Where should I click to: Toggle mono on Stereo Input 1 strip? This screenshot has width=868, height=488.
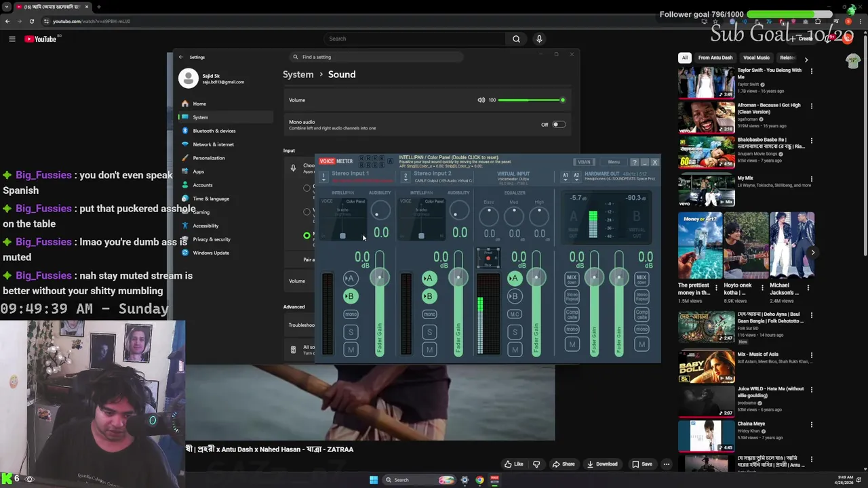tap(351, 314)
